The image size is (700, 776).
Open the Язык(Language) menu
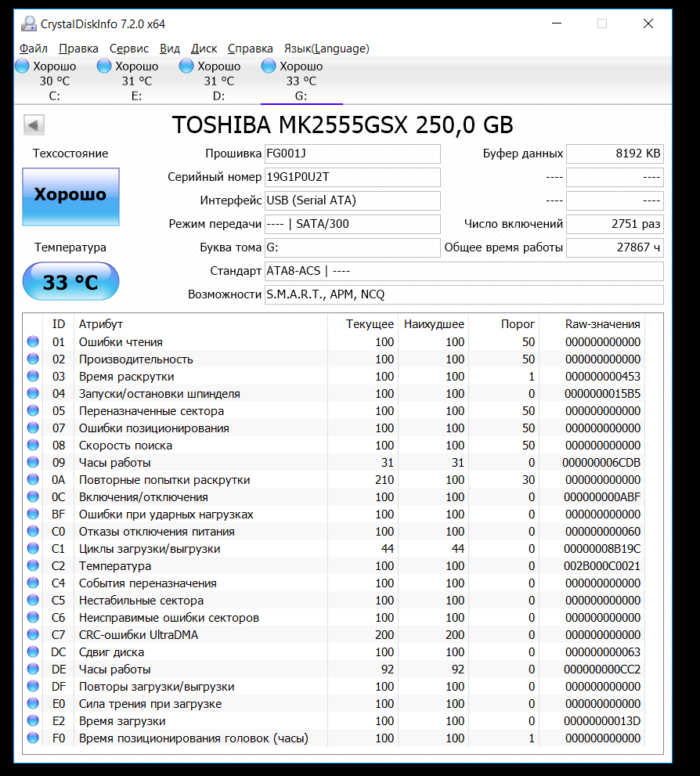click(x=327, y=49)
